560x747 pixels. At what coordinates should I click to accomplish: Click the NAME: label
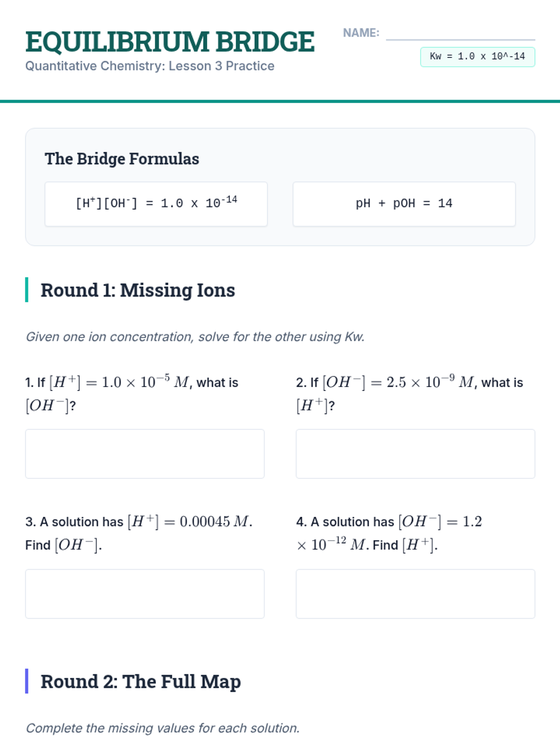click(x=361, y=33)
